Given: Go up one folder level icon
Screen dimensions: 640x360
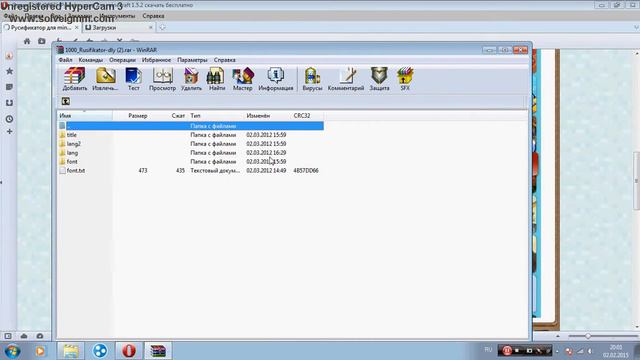Looking at the screenshot, I should [x=65, y=101].
